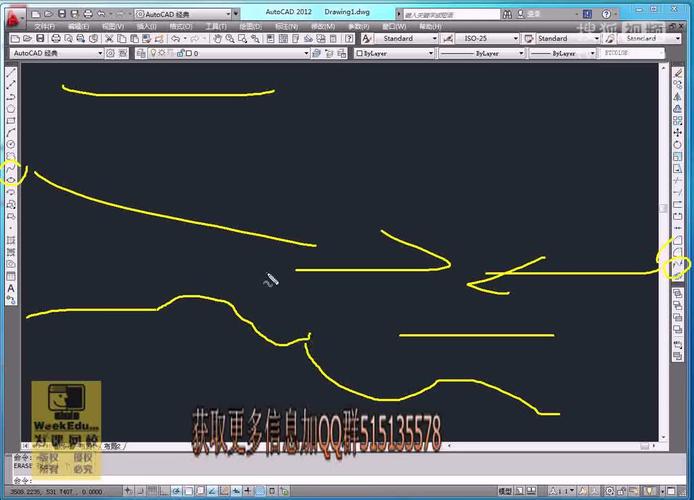Image resolution: width=694 pixels, height=500 pixels.
Task: Click the Save icon in standard toolbar
Action: (40, 39)
